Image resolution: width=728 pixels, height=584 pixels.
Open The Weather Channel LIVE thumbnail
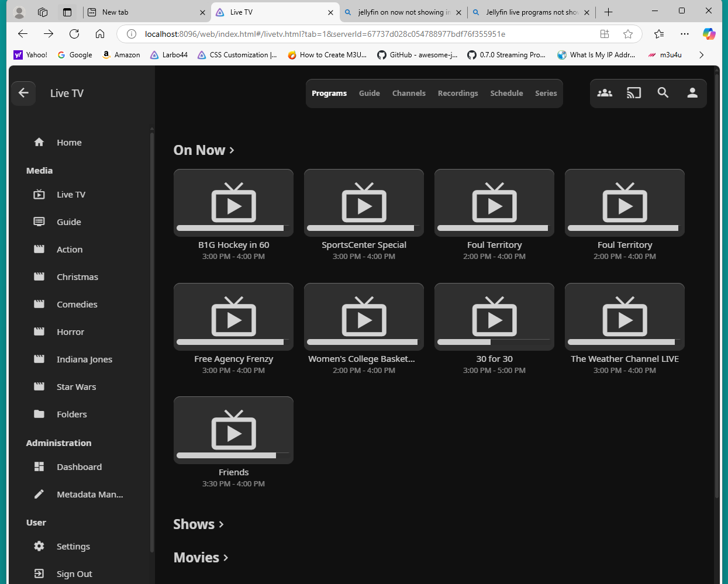click(625, 316)
